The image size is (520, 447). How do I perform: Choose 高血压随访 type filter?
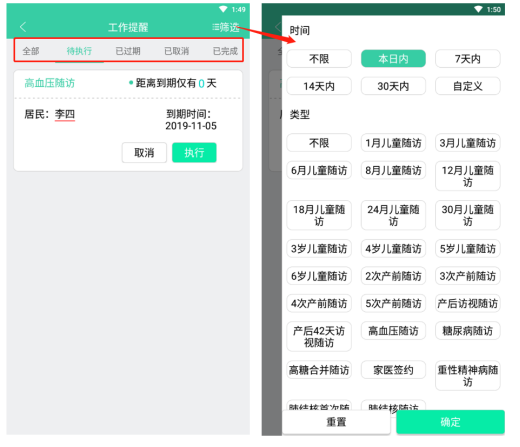tap(393, 331)
